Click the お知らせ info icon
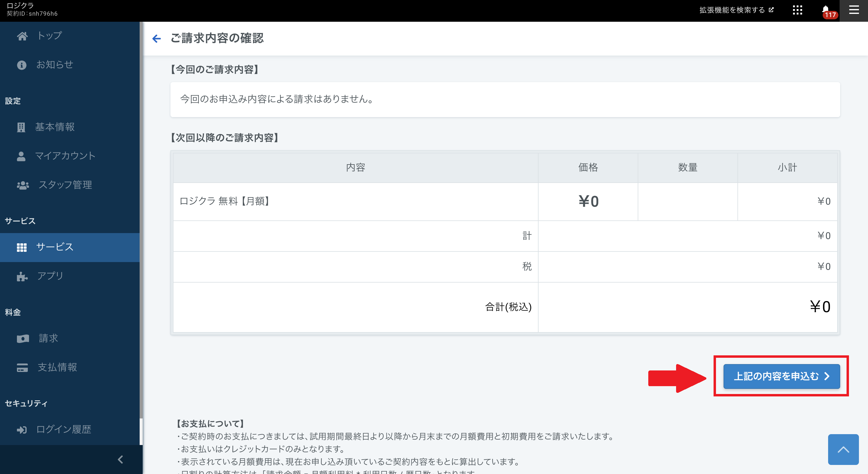This screenshot has height=474, width=868. tap(21, 65)
